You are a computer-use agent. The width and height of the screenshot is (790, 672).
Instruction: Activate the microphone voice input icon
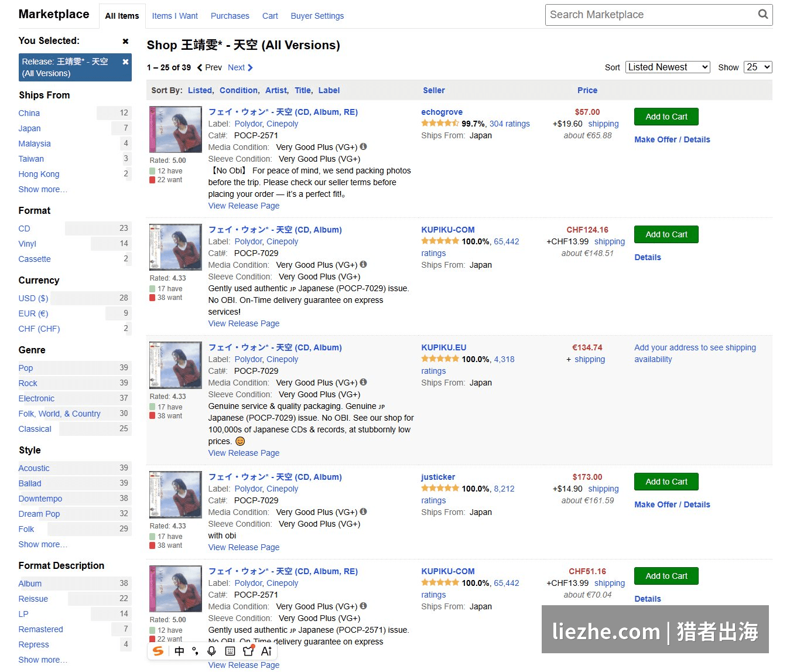point(211,651)
